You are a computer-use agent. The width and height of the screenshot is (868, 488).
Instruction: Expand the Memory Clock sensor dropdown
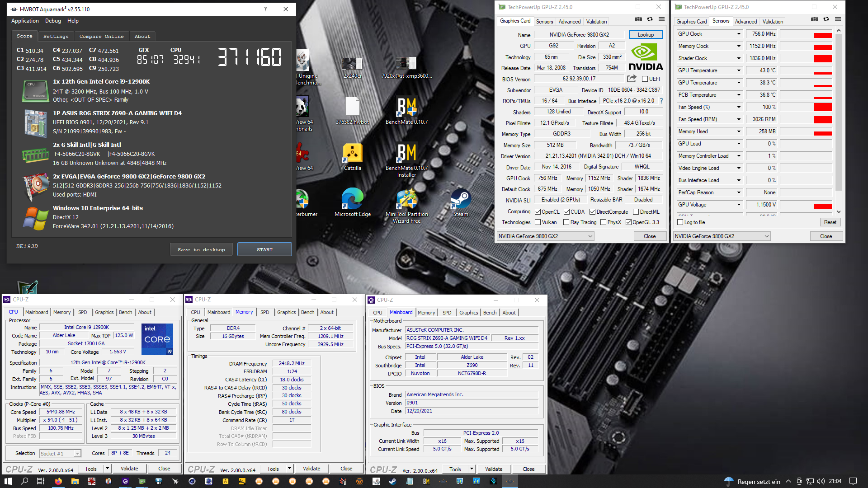tap(739, 46)
